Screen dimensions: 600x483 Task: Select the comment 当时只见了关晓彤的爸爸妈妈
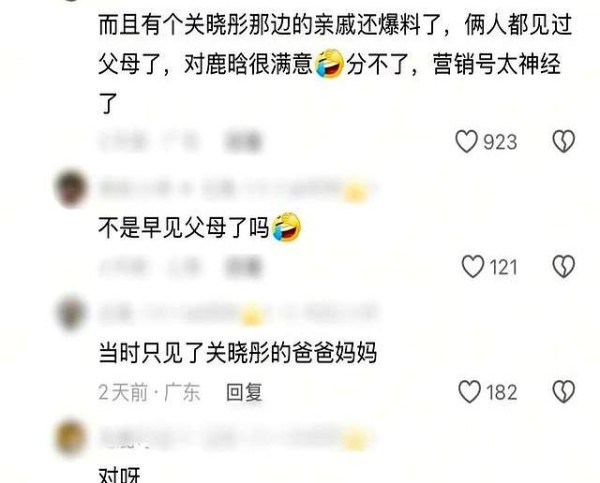pos(238,352)
